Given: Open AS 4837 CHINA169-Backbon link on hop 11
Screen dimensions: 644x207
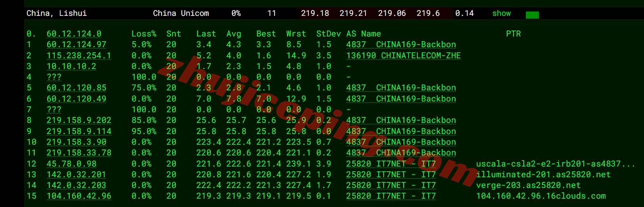Looking at the screenshot, I should click(x=401, y=153).
